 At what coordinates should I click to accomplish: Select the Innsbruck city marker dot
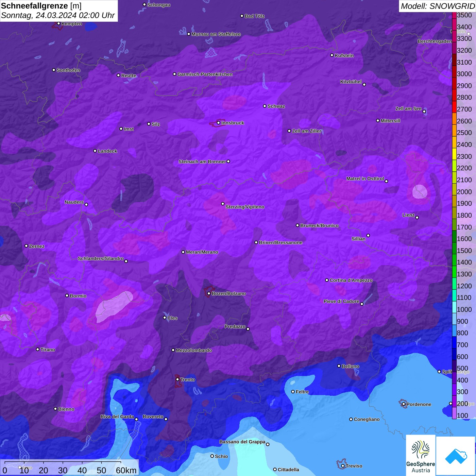point(219,123)
